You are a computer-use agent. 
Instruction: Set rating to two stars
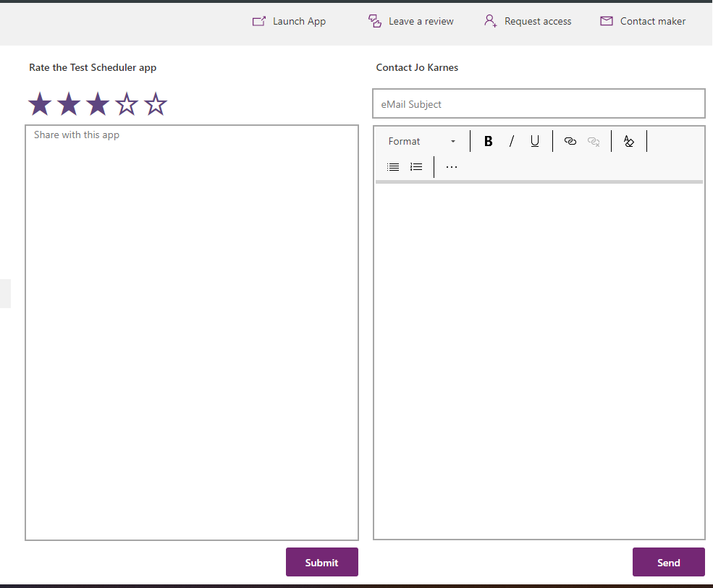[x=69, y=104]
